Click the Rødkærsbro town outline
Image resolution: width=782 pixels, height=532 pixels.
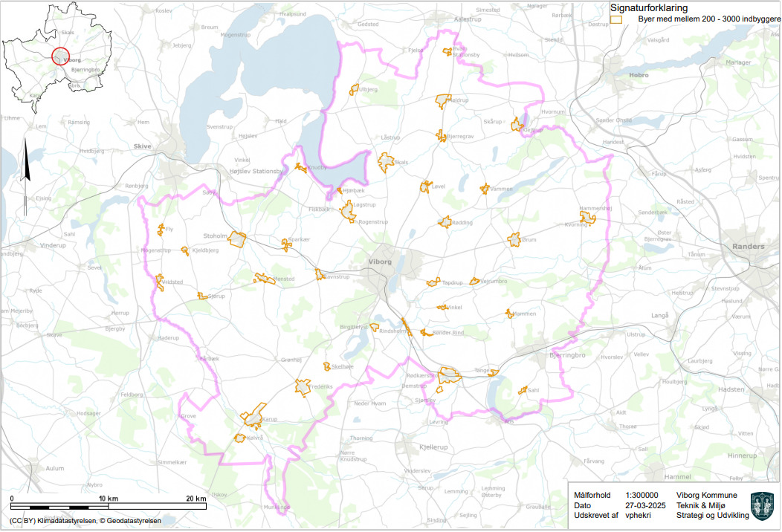(449, 376)
